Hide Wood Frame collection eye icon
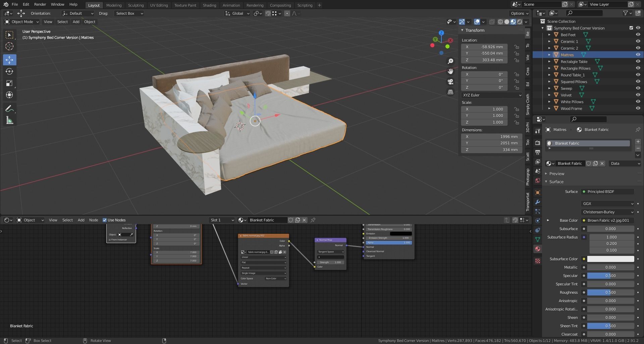 tap(638, 109)
